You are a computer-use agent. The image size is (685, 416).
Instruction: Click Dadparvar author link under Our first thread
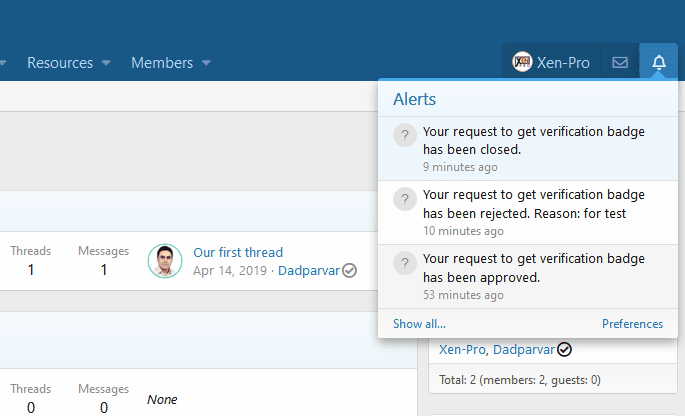[308, 270]
